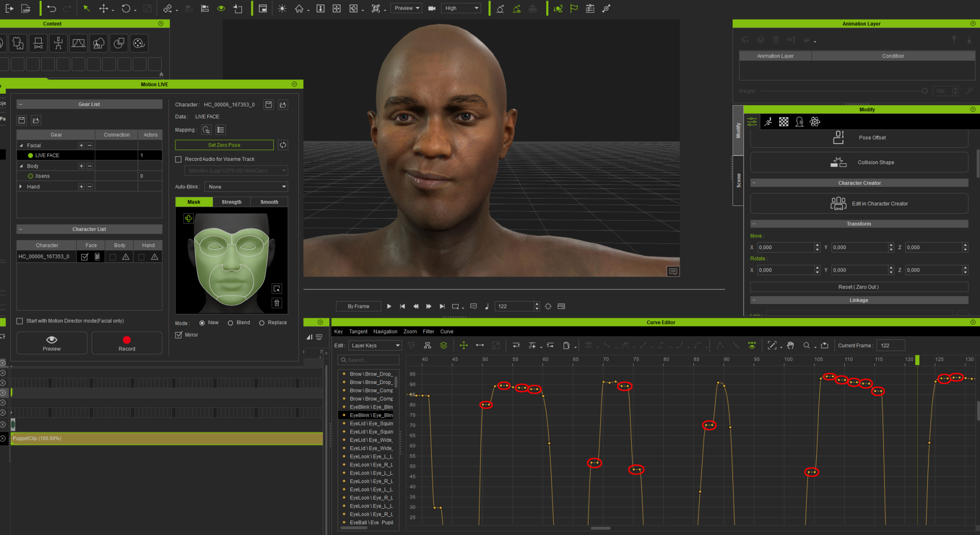Click refresh icon beside Set Zero Pose

pyautogui.click(x=283, y=145)
